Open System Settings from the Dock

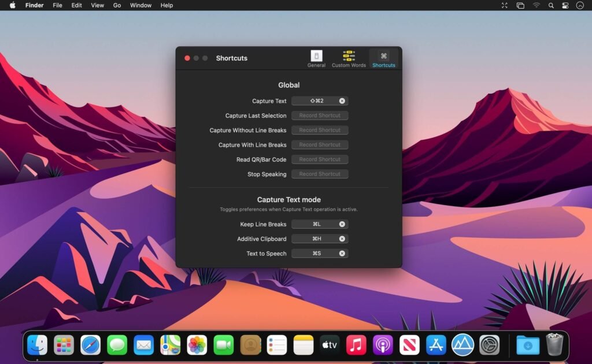[x=490, y=345]
